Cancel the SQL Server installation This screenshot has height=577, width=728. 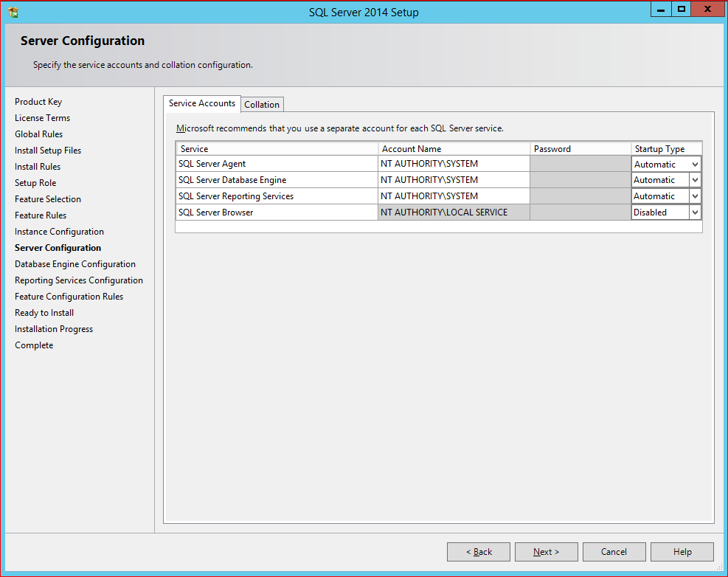[614, 551]
